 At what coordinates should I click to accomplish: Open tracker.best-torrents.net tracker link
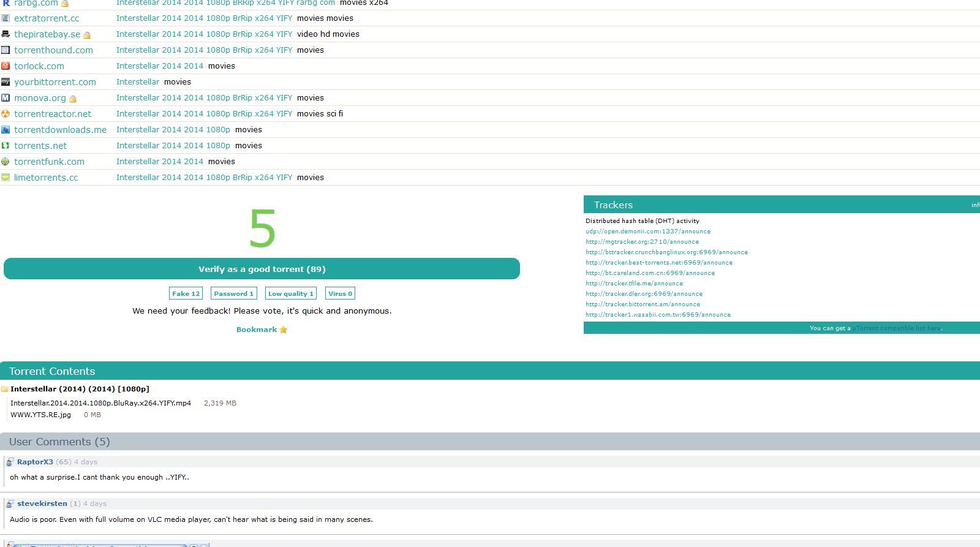pos(659,263)
